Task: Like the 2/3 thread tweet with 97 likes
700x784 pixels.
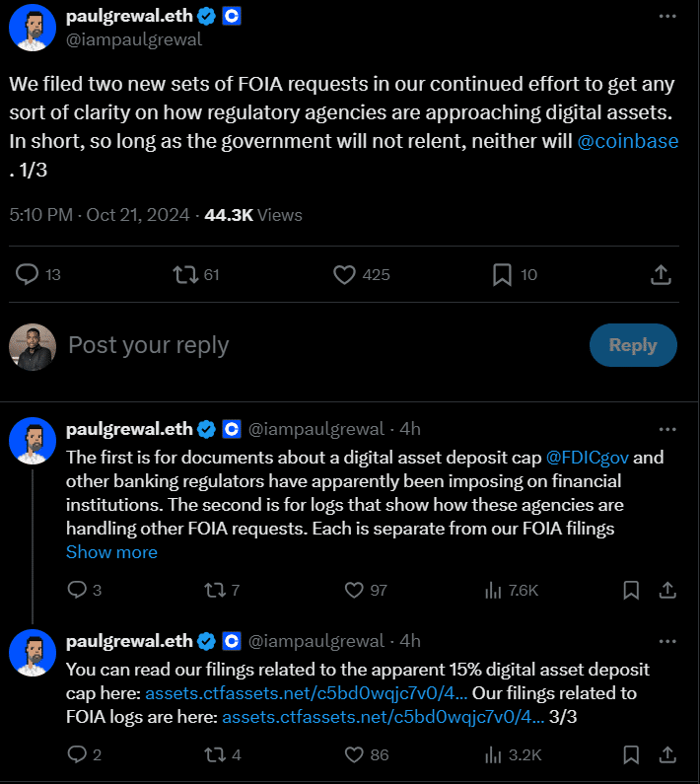Action: [x=355, y=591]
